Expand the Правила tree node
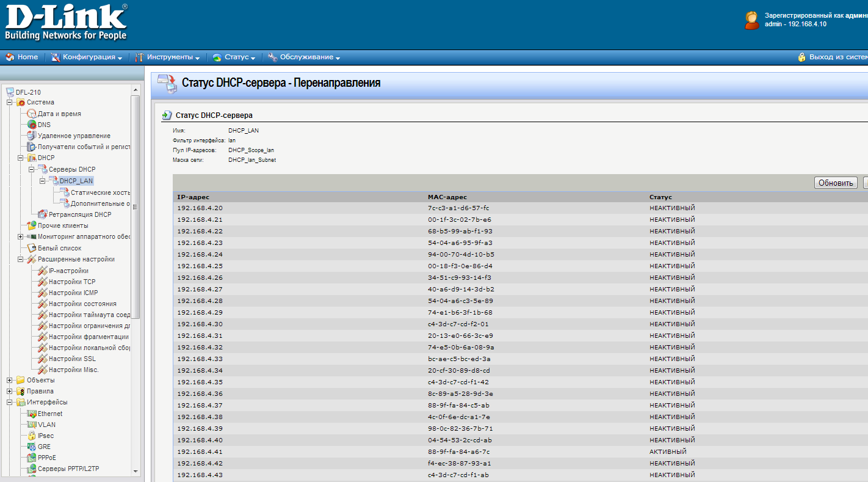The width and height of the screenshot is (868, 482). (10, 391)
